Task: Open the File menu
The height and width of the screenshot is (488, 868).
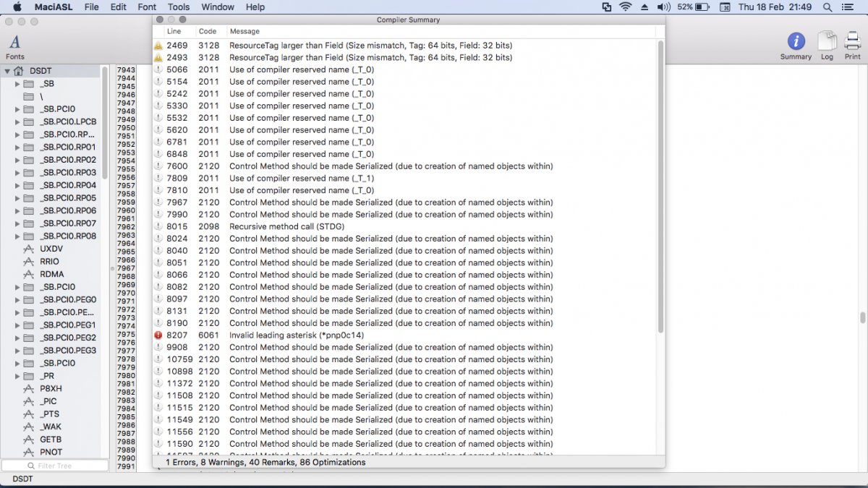Action: tap(91, 7)
